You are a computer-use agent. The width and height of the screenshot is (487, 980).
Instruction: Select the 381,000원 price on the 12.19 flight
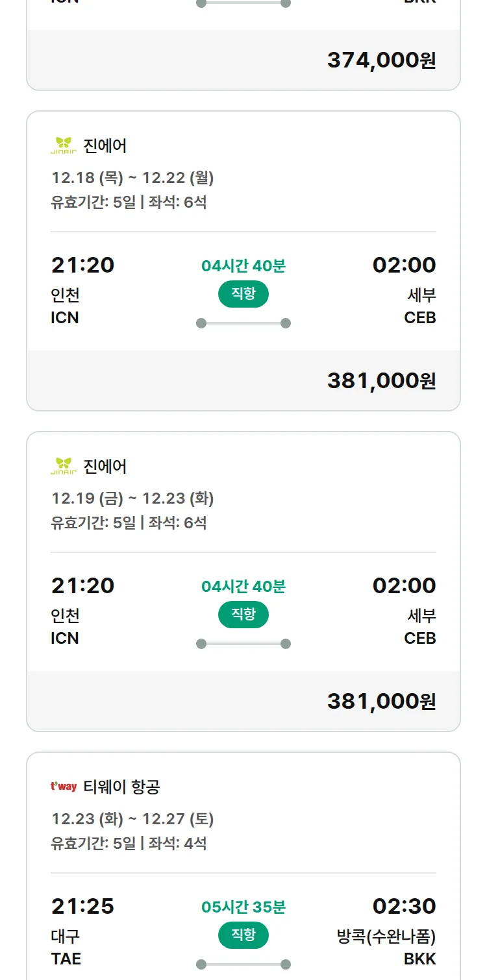381,702
